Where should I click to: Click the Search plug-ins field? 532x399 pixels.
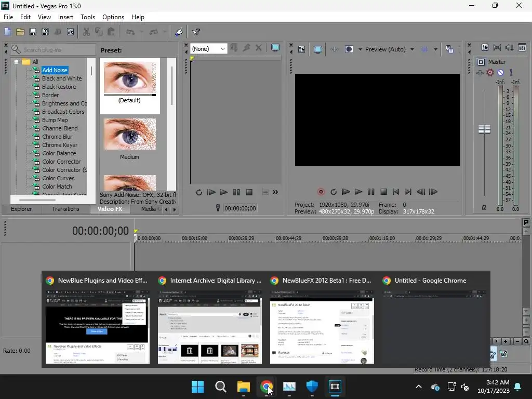coord(53,49)
